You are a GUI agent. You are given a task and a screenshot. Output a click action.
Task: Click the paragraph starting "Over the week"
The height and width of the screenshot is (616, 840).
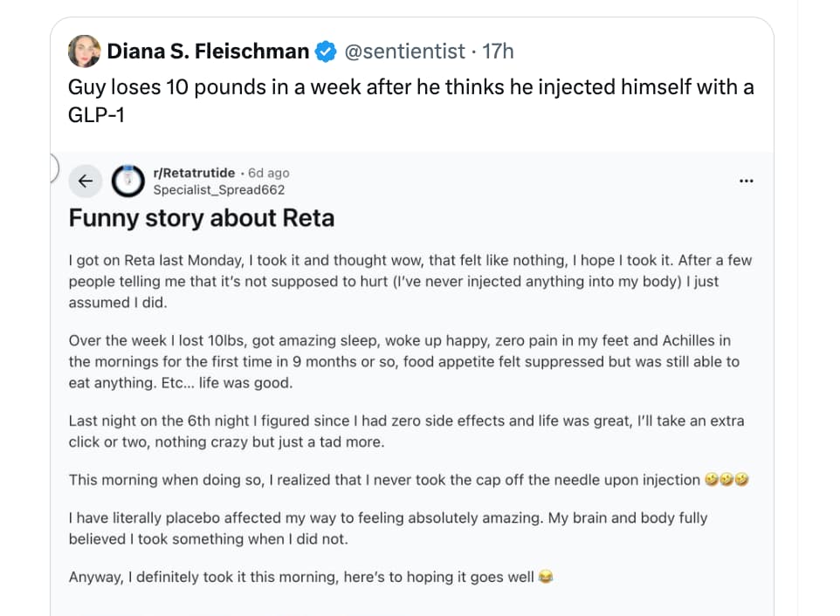click(404, 361)
